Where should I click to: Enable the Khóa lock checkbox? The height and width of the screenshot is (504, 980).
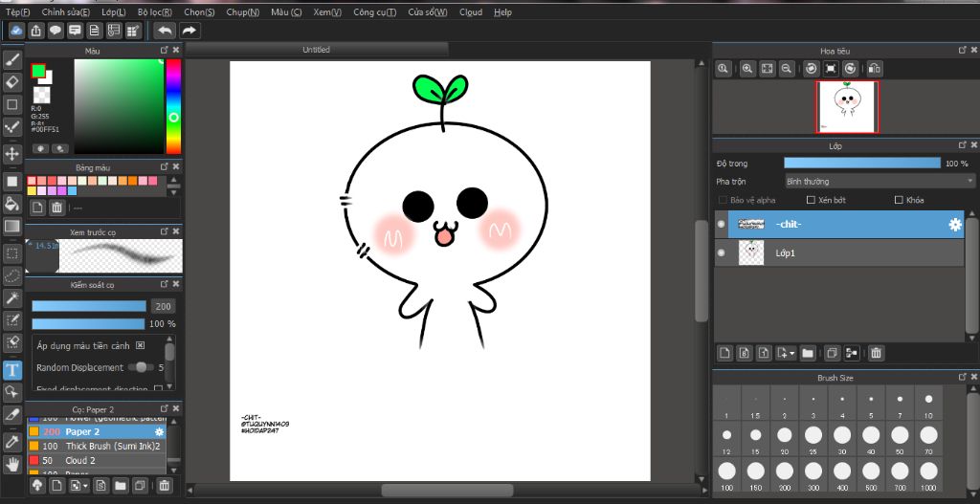[899, 200]
